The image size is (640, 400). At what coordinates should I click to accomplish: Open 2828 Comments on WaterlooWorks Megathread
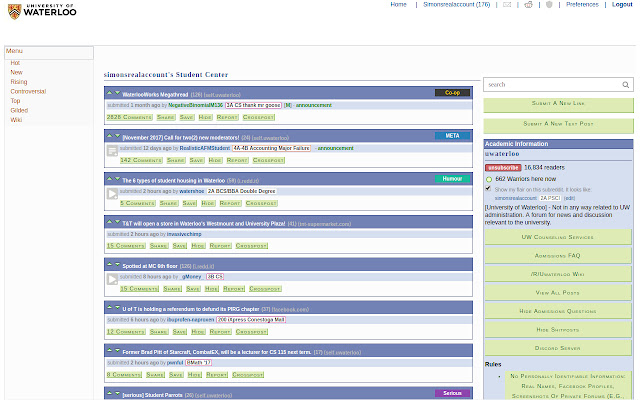[129, 118]
